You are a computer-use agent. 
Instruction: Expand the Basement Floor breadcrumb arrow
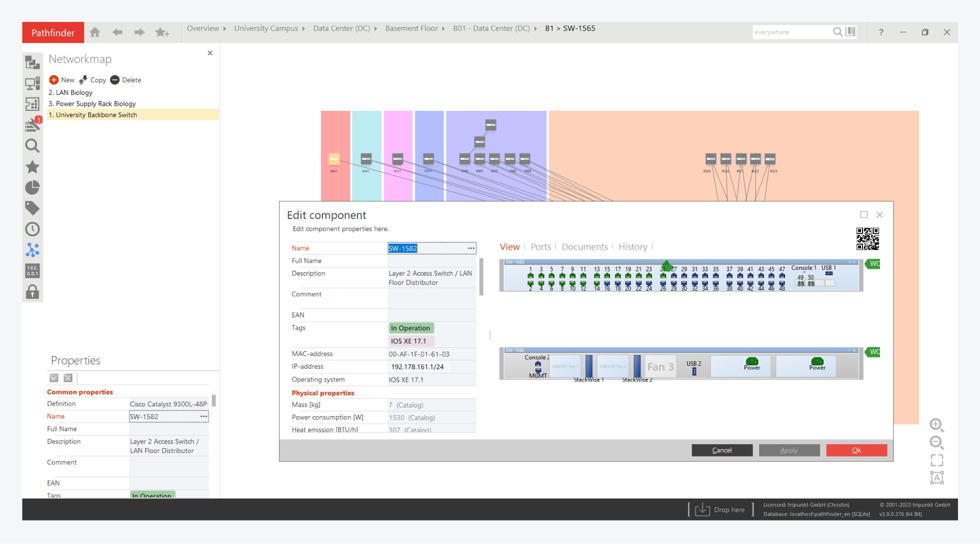click(443, 29)
